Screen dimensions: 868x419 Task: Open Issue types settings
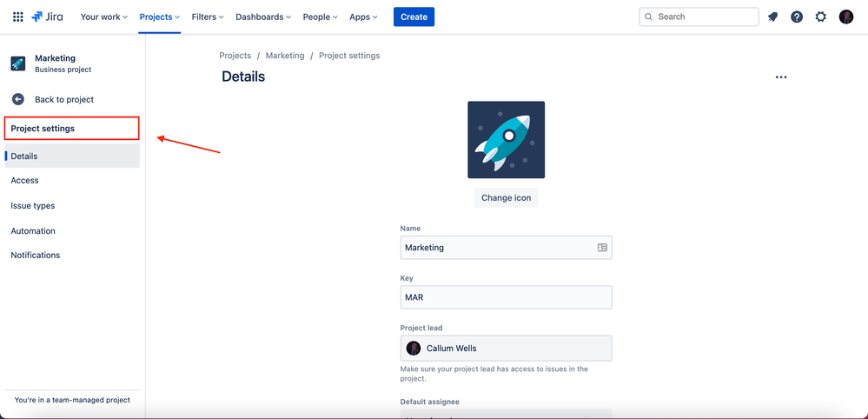point(72,205)
